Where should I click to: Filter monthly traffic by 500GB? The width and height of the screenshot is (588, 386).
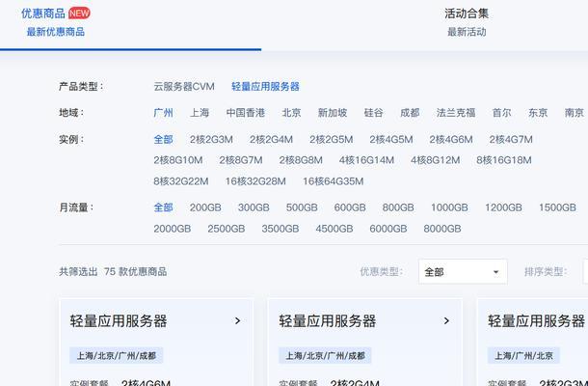(302, 207)
